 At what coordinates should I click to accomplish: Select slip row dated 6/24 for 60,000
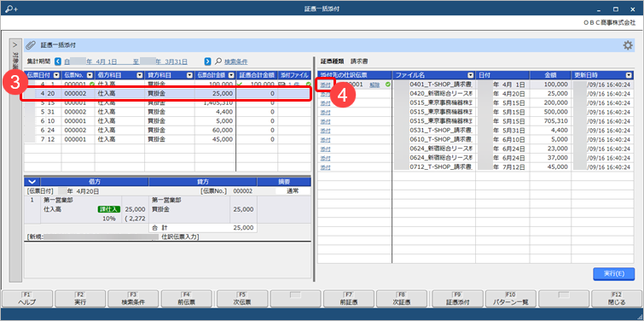click(167, 131)
